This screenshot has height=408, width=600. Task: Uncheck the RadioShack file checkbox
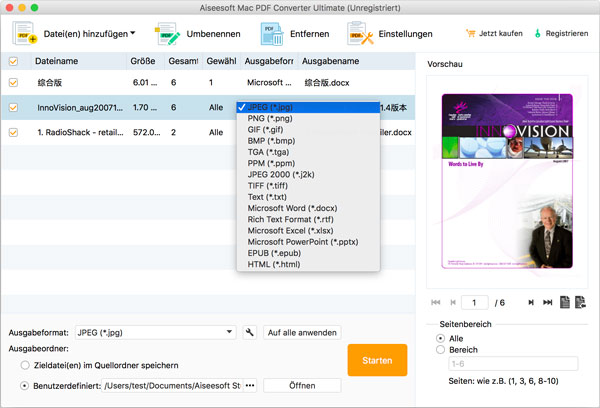coord(13,132)
